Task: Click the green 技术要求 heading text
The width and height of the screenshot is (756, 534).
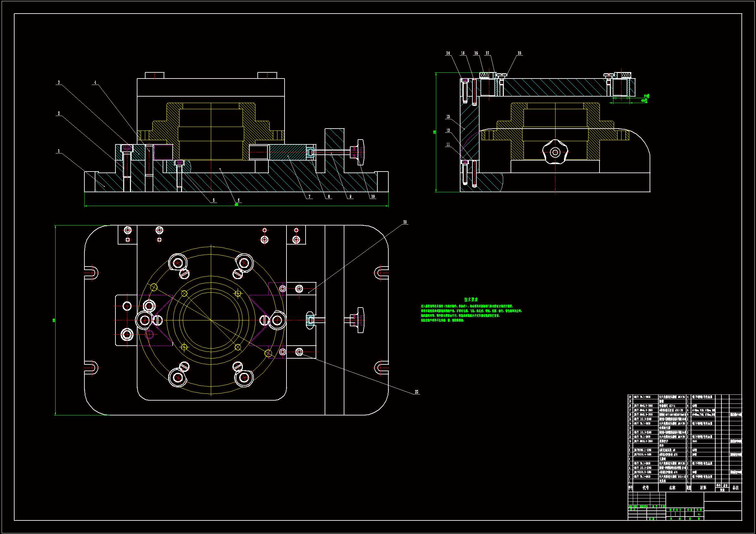Action: point(471,299)
